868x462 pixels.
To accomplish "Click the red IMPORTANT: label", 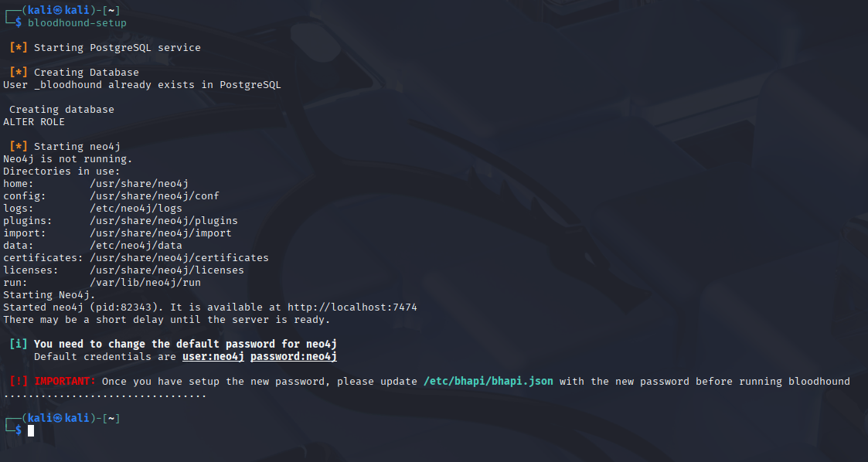I will (x=65, y=381).
